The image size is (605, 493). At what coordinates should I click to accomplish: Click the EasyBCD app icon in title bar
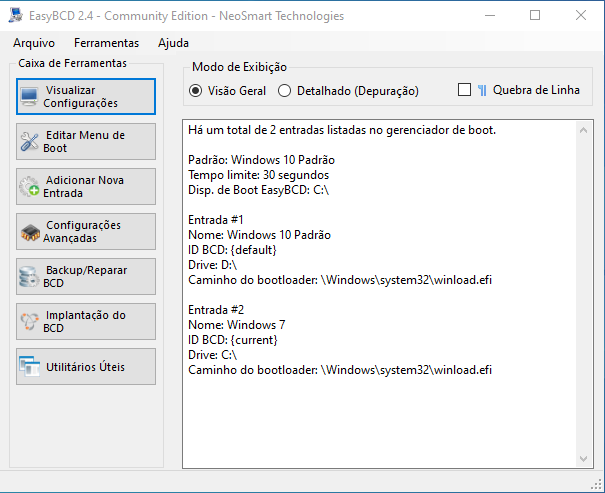coord(15,15)
